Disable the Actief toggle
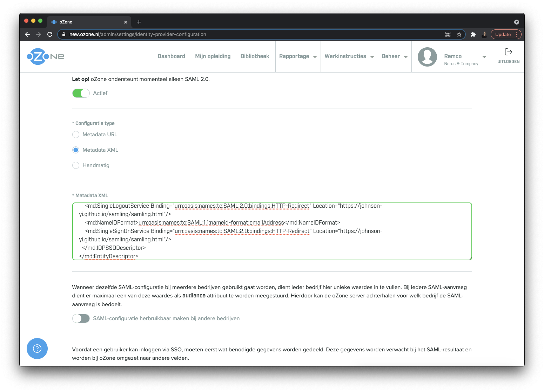544x392 pixels. (81, 93)
